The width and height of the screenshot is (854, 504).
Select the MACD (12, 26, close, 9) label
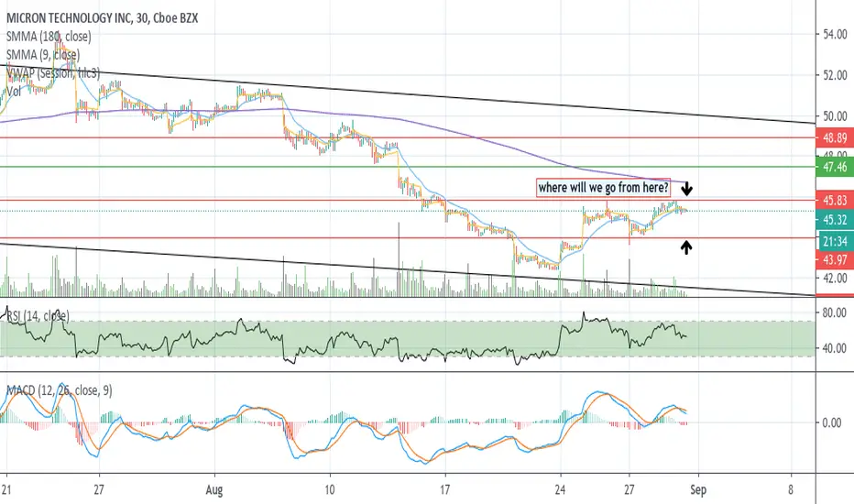(x=59, y=390)
